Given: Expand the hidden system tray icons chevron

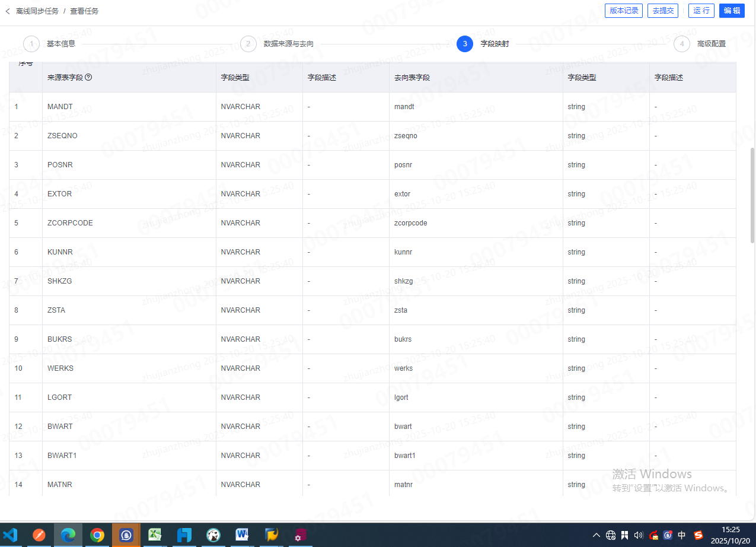Looking at the screenshot, I should tap(596, 535).
